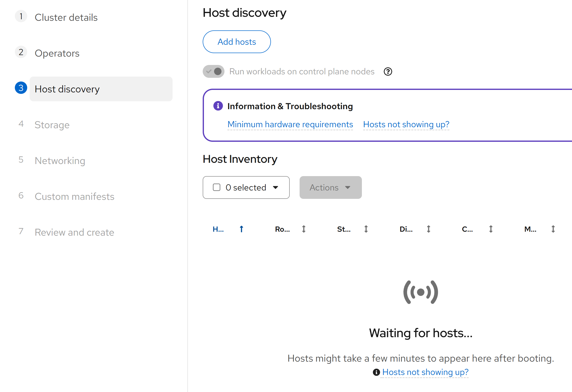Select the Host discovery step
Image resolution: width=572 pixels, height=392 pixels.
coord(101,89)
